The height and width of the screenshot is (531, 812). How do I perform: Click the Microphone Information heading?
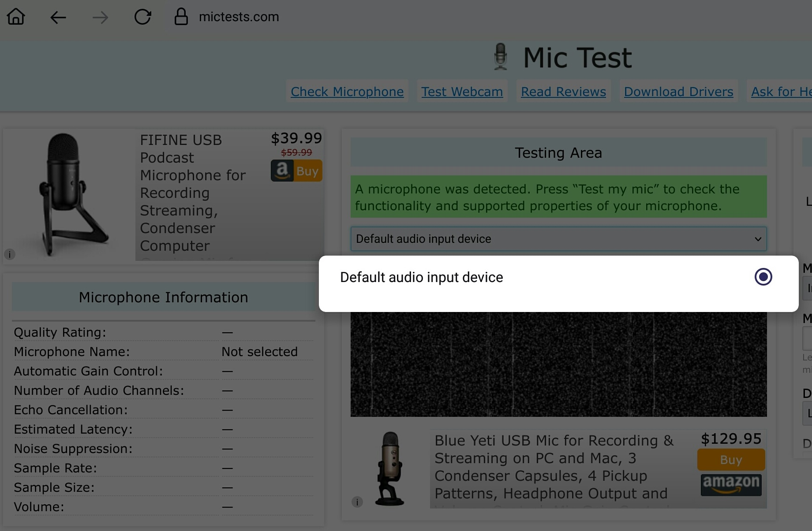pos(163,297)
